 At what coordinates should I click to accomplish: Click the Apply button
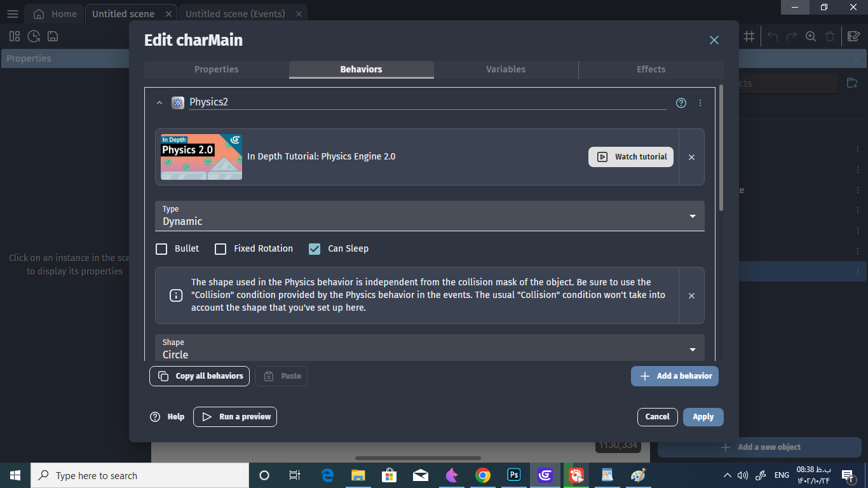tap(703, 417)
